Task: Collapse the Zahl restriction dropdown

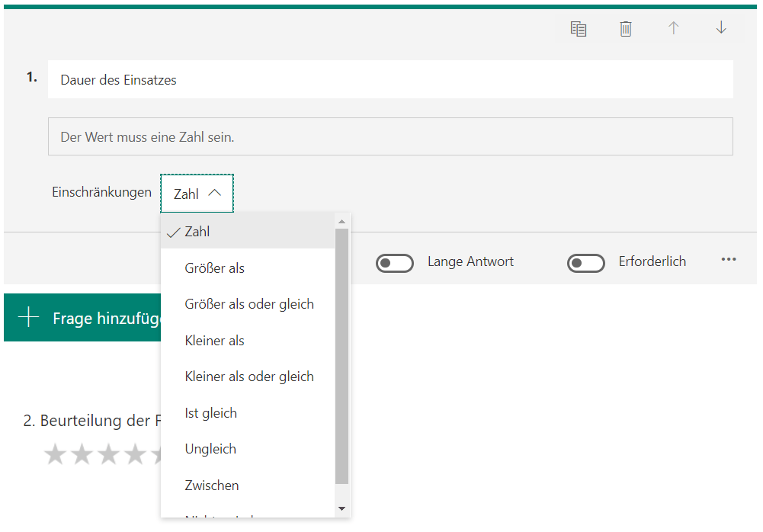Action: 197,193
